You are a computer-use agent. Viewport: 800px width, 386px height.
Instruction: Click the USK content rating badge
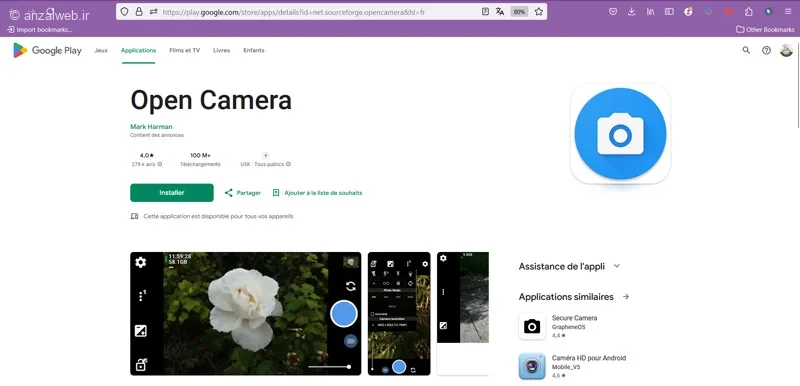266,155
